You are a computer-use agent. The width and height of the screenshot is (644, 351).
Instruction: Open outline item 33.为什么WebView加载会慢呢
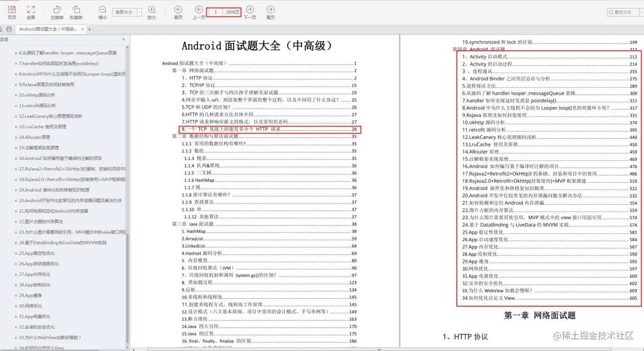click(49, 338)
